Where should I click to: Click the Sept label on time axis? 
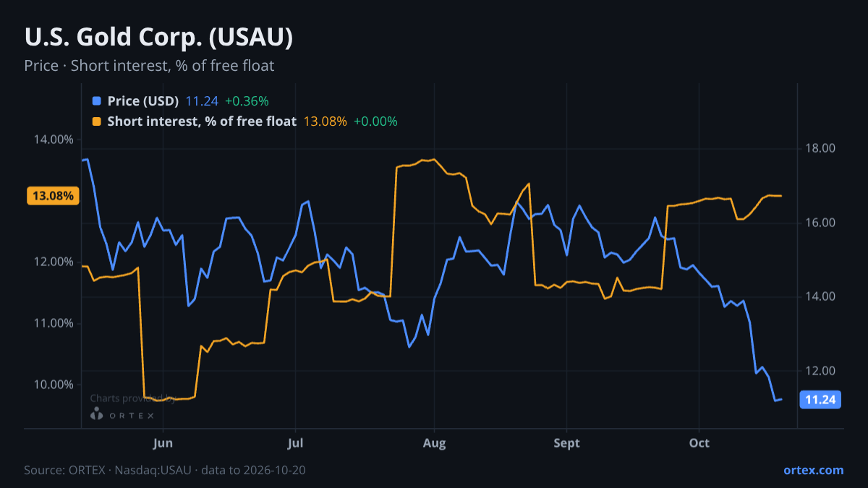tap(566, 443)
